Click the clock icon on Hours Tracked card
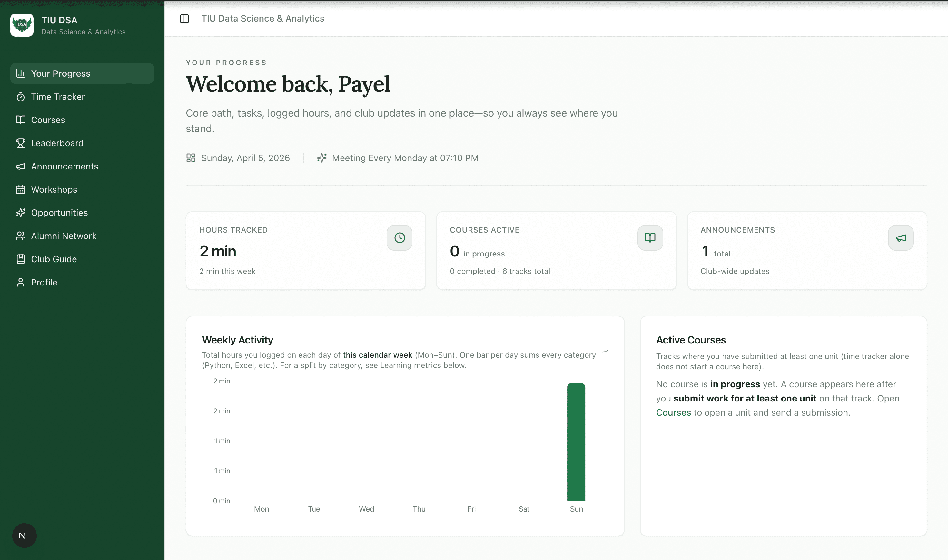The image size is (948, 560). (399, 237)
